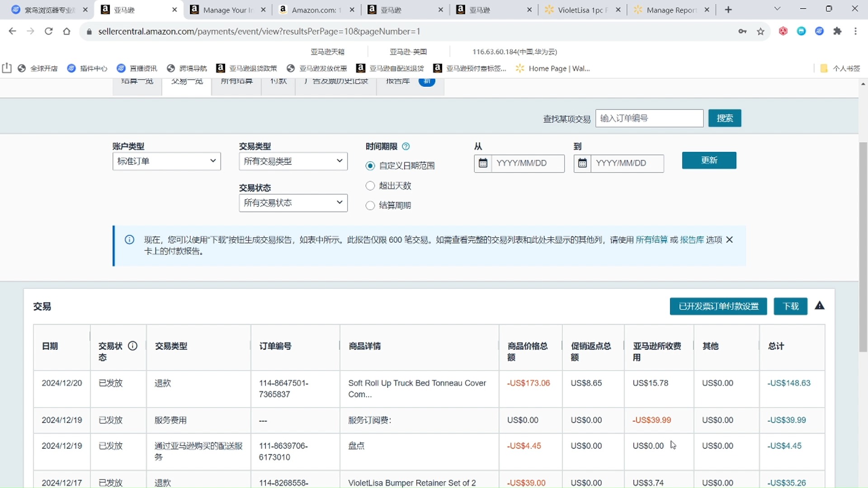Expand 账户类型 dropdown showing 标准订单

167,161
